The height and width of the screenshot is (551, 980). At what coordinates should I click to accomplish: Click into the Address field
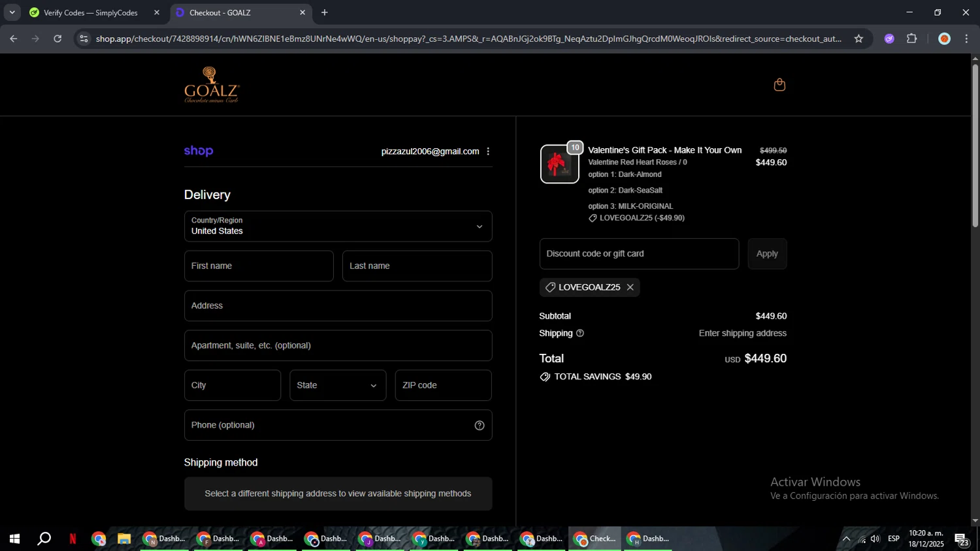(x=338, y=306)
